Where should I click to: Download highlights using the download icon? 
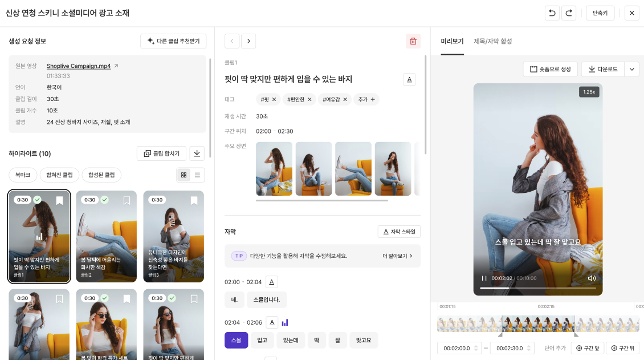click(x=197, y=153)
